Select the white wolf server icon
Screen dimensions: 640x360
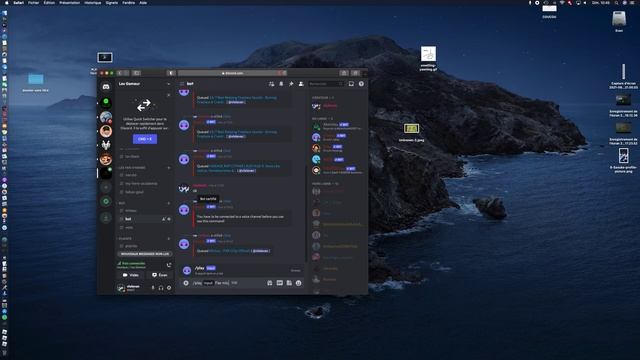(x=106, y=145)
